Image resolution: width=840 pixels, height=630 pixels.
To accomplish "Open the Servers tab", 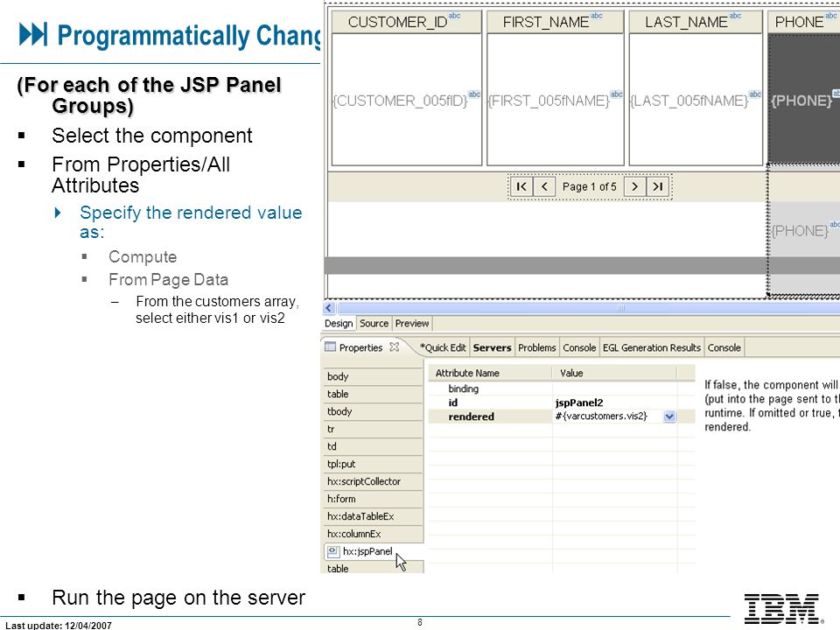I will click(x=492, y=347).
